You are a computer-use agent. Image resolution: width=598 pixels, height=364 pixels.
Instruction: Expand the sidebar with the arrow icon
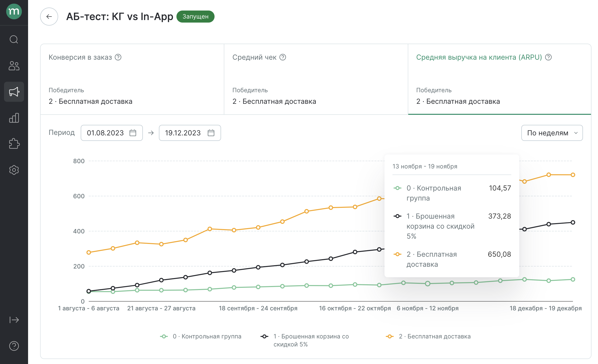click(x=14, y=320)
